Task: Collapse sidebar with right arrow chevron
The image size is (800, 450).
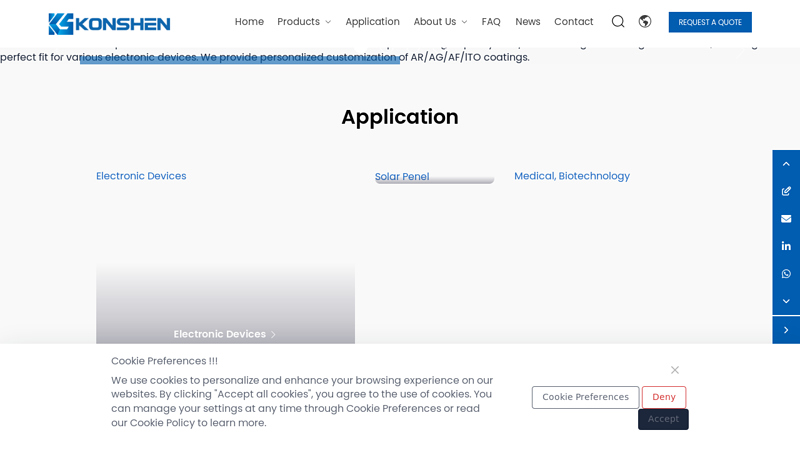Action: click(786, 330)
